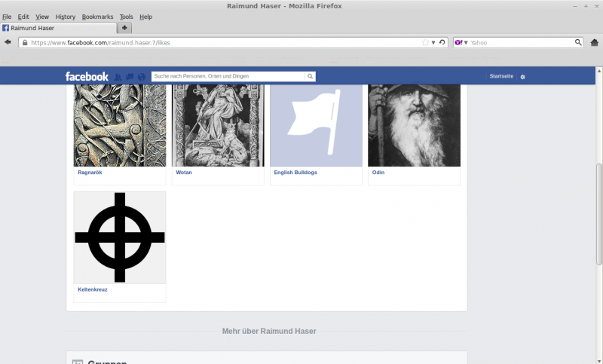The image size is (603, 364).
Task: Click the reload page icon
Action: point(442,42)
